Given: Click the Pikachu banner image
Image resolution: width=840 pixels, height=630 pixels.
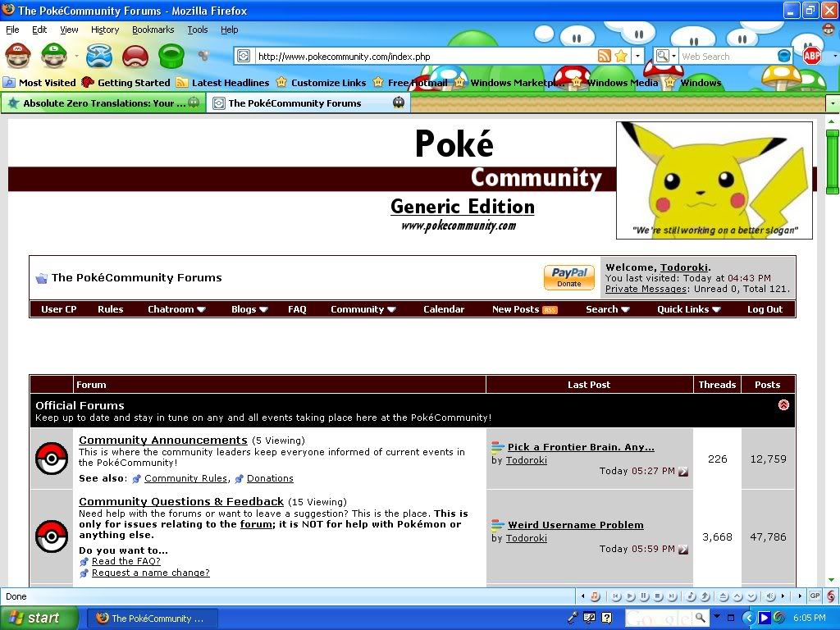Looking at the screenshot, I should pos(714,180).
